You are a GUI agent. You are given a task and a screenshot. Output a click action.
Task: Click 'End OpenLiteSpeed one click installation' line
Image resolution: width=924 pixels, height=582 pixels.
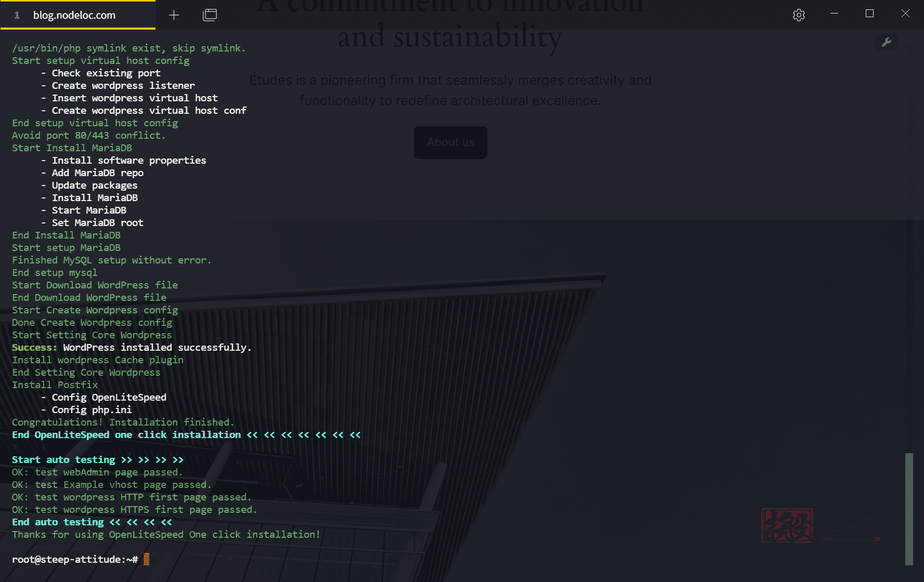pyautogui.click(x=186, y=434)
